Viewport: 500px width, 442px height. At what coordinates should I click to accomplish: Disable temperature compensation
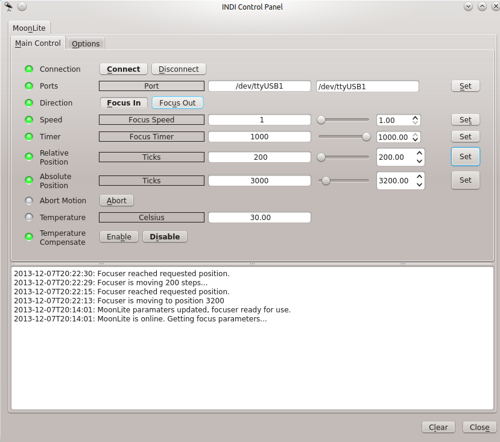(x=165, y=237)
